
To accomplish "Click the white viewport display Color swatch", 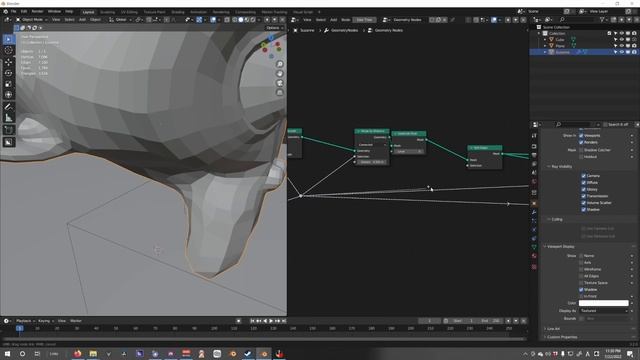I will (603, 303).
